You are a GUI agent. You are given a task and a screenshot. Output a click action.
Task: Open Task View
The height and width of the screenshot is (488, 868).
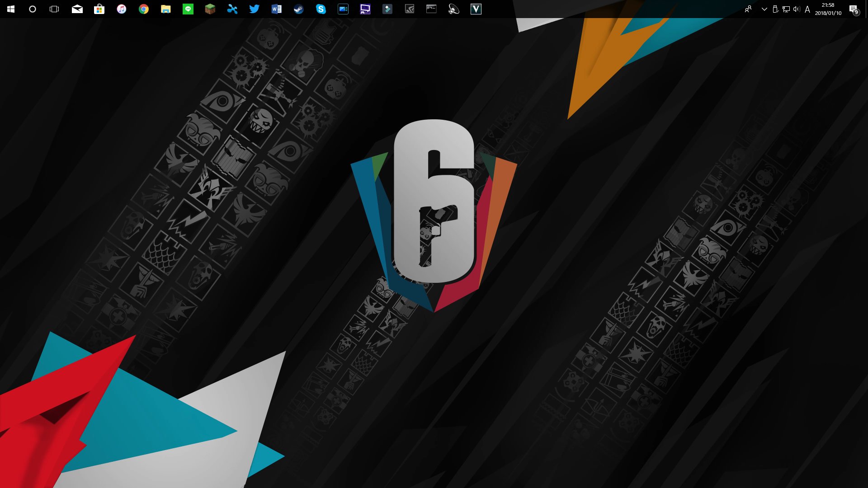point(54,9)
